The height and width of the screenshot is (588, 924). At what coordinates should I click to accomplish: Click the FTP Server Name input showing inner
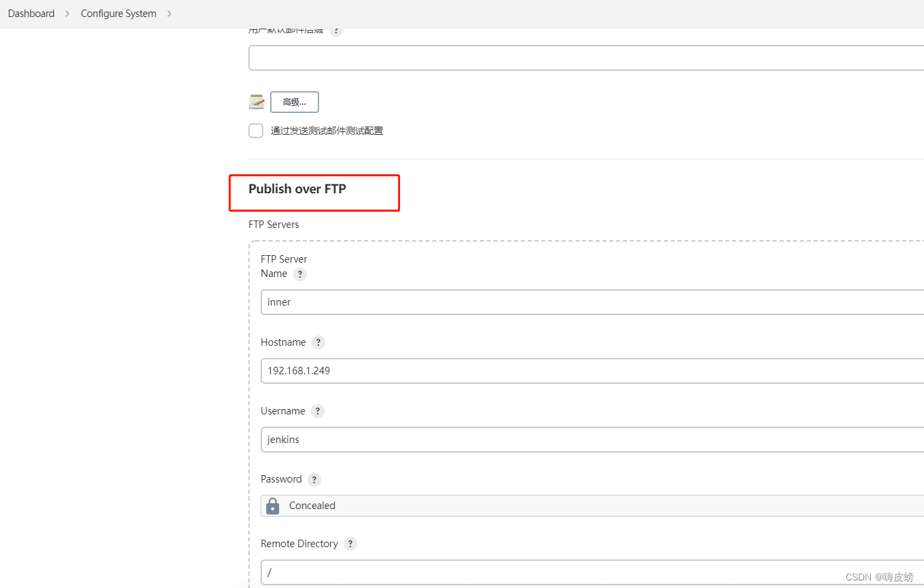(x=476, y=302)
